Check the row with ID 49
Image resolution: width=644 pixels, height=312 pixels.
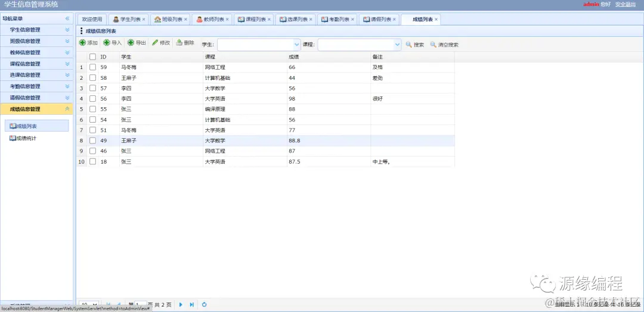tap(93, 141)
